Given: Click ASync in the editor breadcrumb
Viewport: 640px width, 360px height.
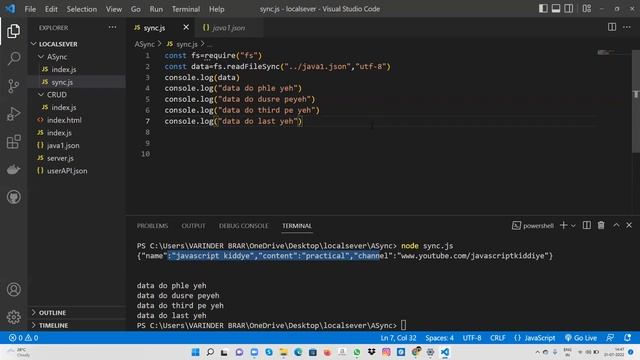Looking at the screenshot, I should pos(144,44).
